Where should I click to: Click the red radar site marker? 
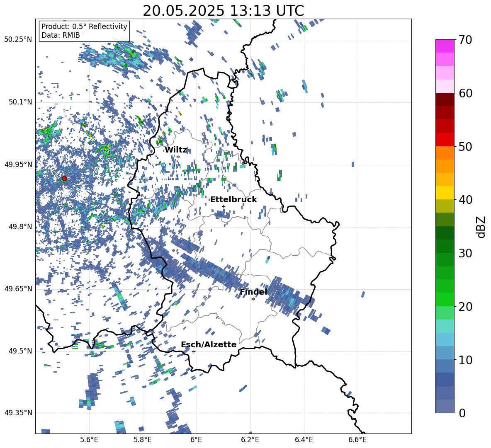[x=64, y=179]
